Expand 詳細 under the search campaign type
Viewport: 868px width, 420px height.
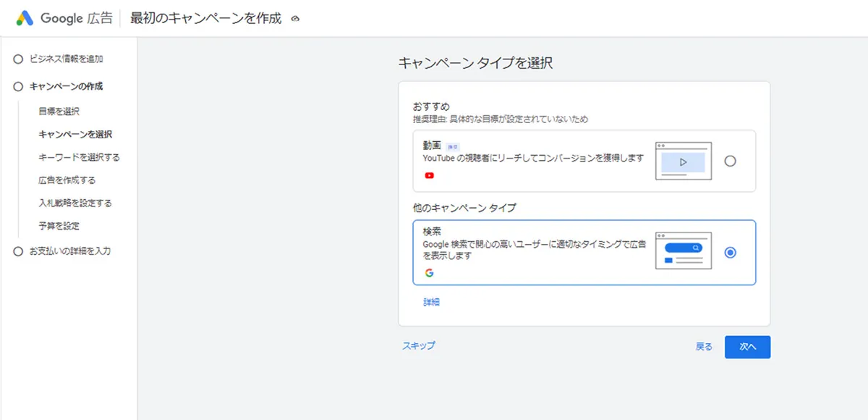tap(431, 302)
